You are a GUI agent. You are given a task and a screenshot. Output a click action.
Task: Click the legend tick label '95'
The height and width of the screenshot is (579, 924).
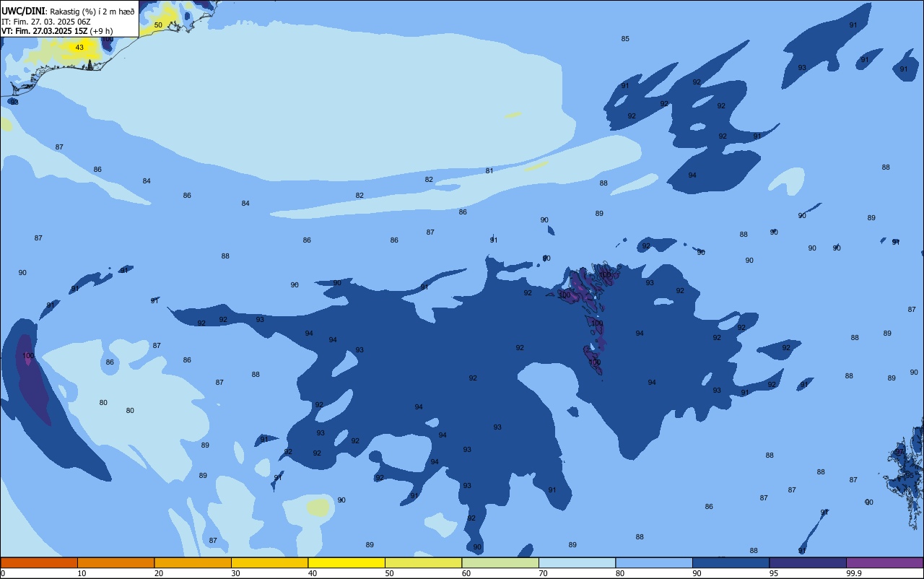774,573
